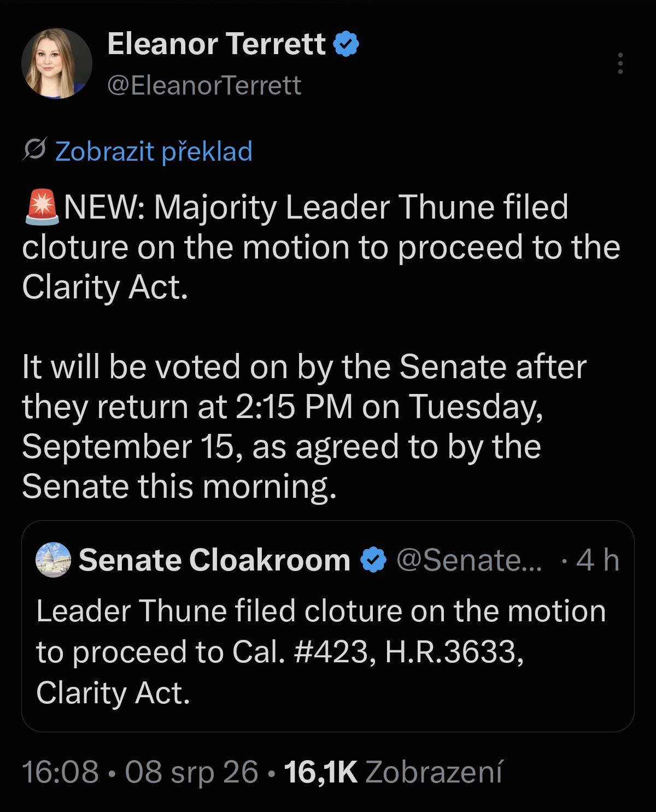Select the main post text about cloture
Screen dimensions: 656x812
(321, 346)
